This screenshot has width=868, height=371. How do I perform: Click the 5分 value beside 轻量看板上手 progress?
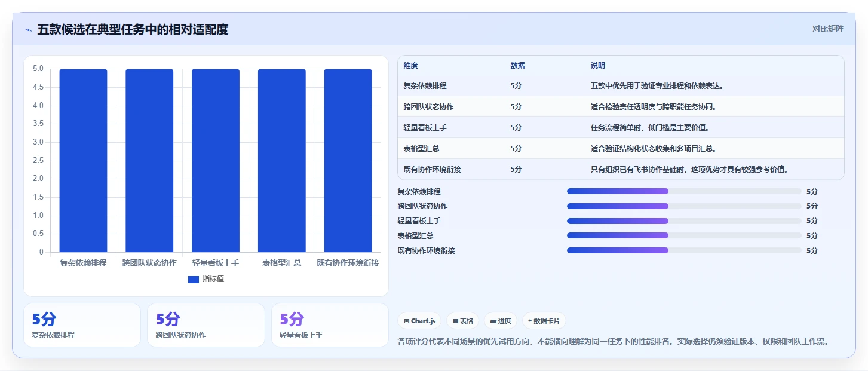point(812,221)
